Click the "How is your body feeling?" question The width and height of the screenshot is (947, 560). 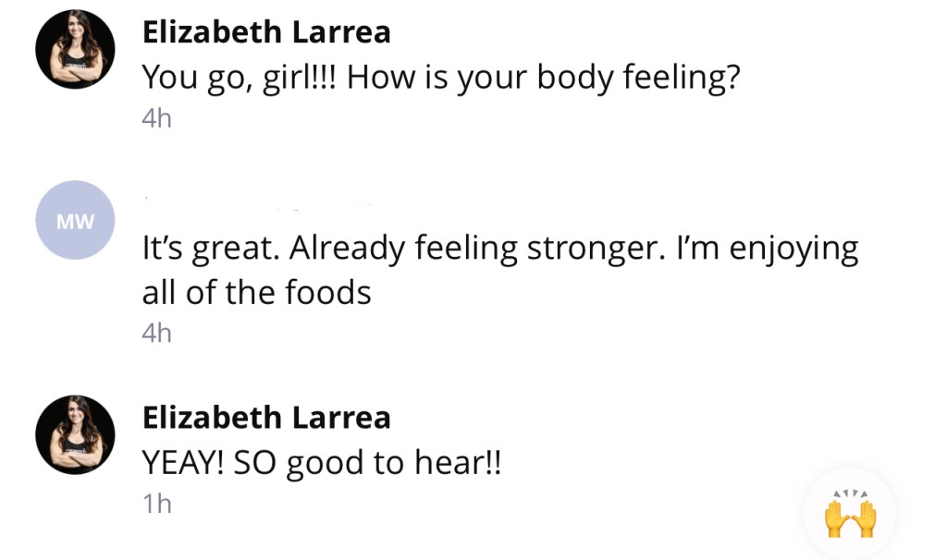coord(544,79)
